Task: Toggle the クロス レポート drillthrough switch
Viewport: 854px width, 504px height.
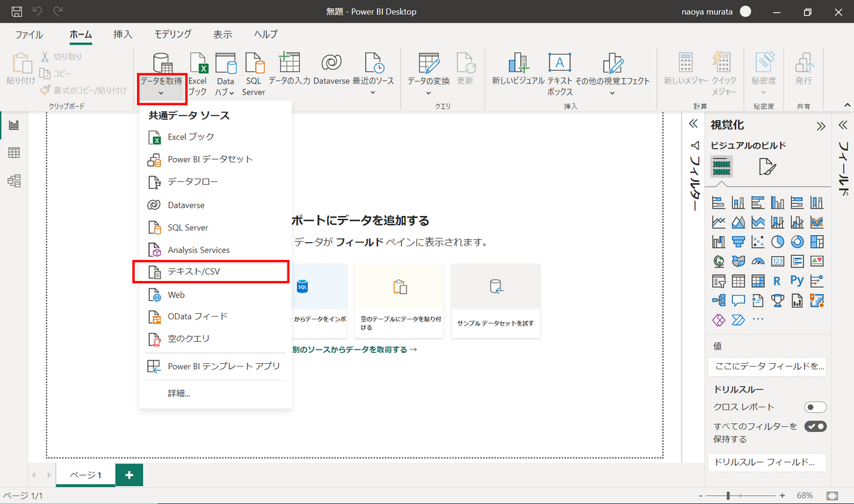Action: click(x=816, y=408)
